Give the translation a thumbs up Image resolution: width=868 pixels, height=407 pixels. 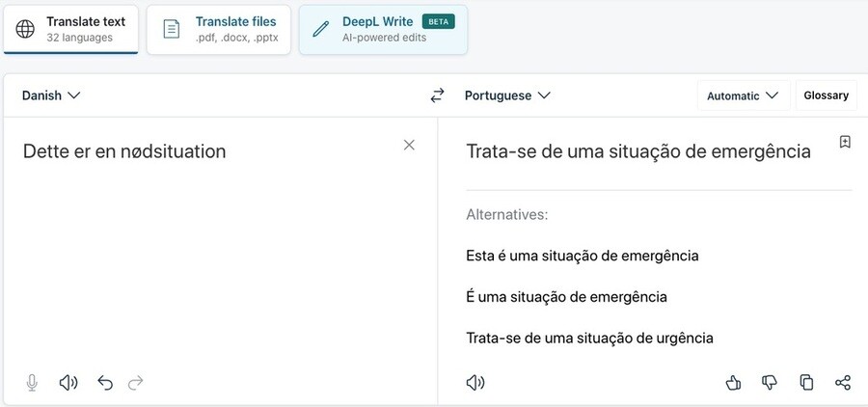point(733,383)
